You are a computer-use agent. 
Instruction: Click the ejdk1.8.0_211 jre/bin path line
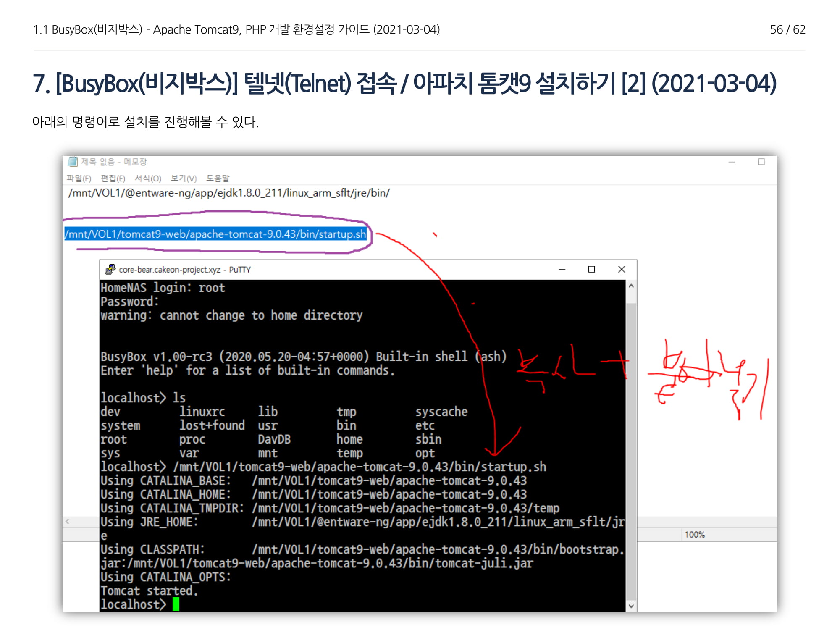click(x=229, y=193)
